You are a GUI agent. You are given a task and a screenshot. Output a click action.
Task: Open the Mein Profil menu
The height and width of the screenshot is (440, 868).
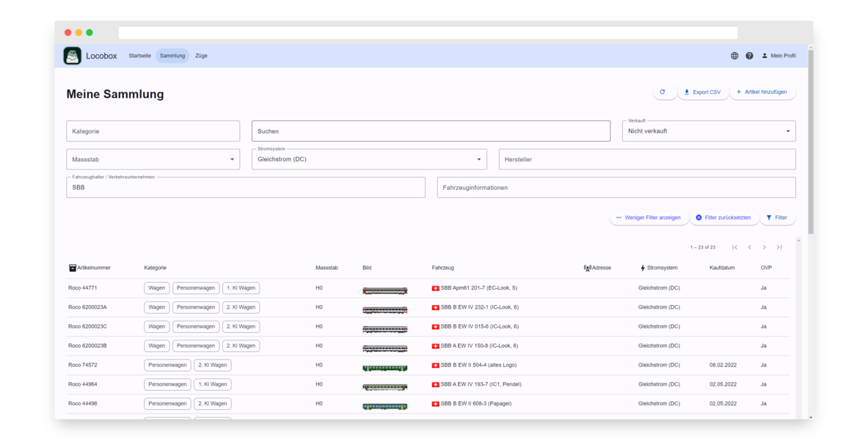point(778,56)
